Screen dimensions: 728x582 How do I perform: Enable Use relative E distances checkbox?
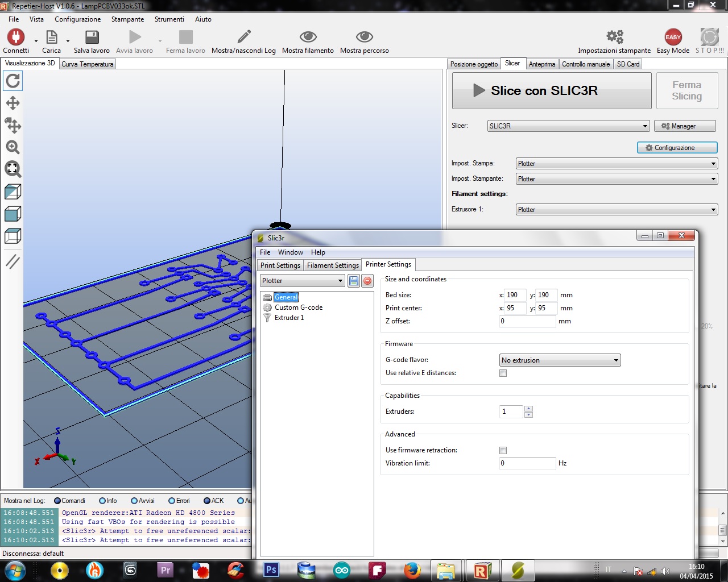[503, 373]
